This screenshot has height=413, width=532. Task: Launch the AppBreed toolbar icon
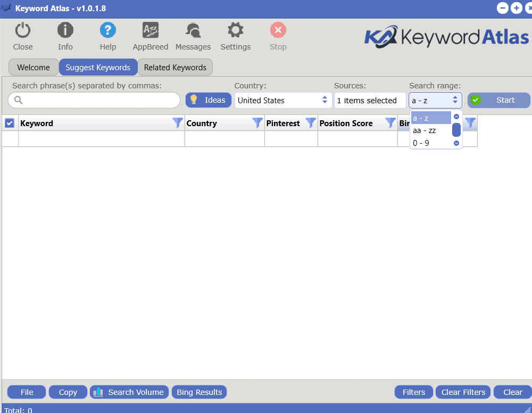pyautogui.click(x=151, y=31)
